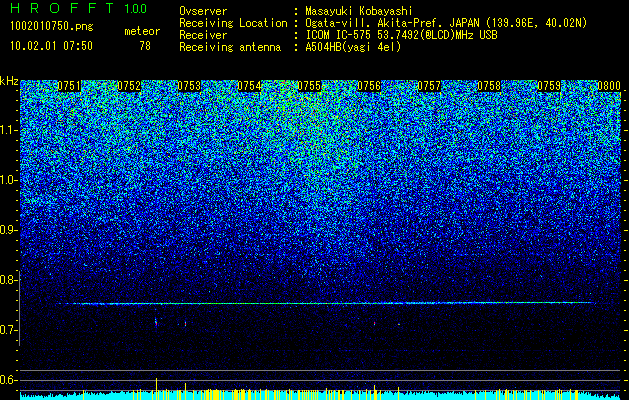Click the version number 1.0.0
This screenshot has height=400, width=629.
[x=135, y=8]
